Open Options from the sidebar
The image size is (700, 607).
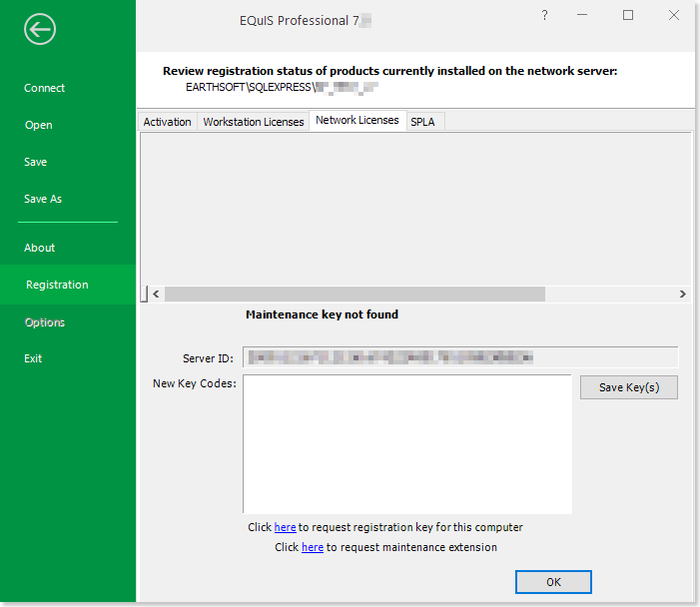45,322
